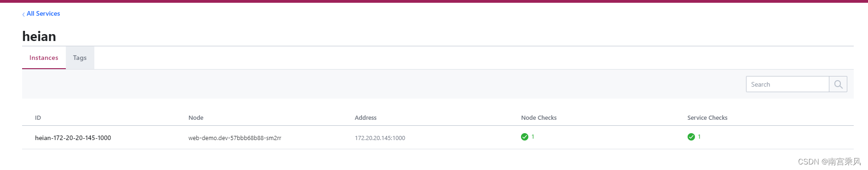Click the Address column header
Viewport: 868px width, 170px height.
[365, 118]
